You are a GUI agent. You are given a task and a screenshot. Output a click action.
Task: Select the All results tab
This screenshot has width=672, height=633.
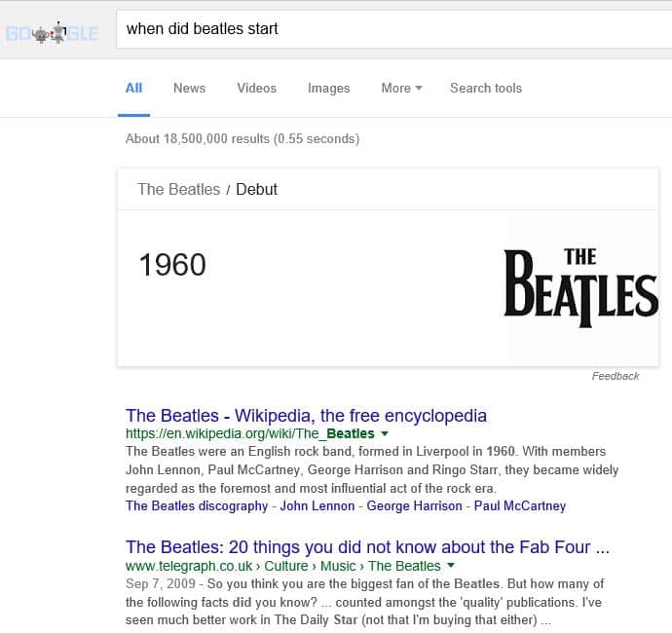(133, 88)
